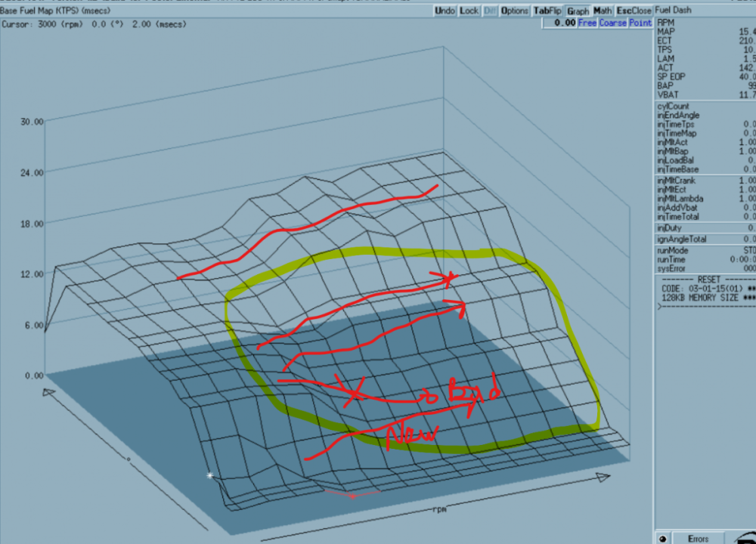Select Point adjustment mode

coord(640,23)
